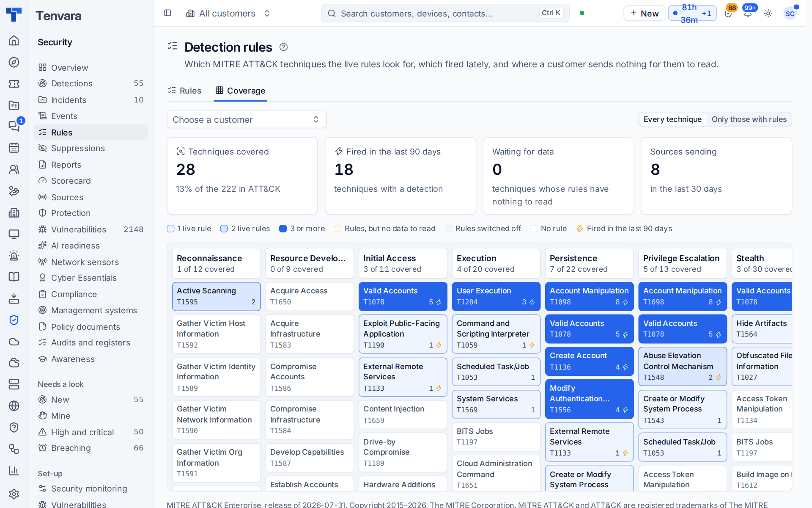
Task: Click the New button
Action: [x=644, y=14]
